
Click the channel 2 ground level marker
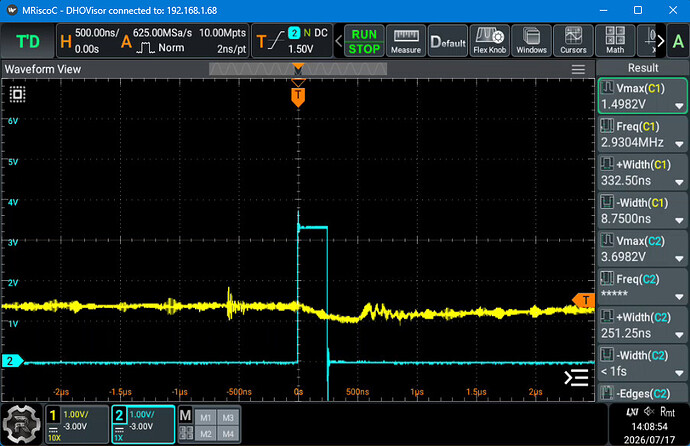12,361
